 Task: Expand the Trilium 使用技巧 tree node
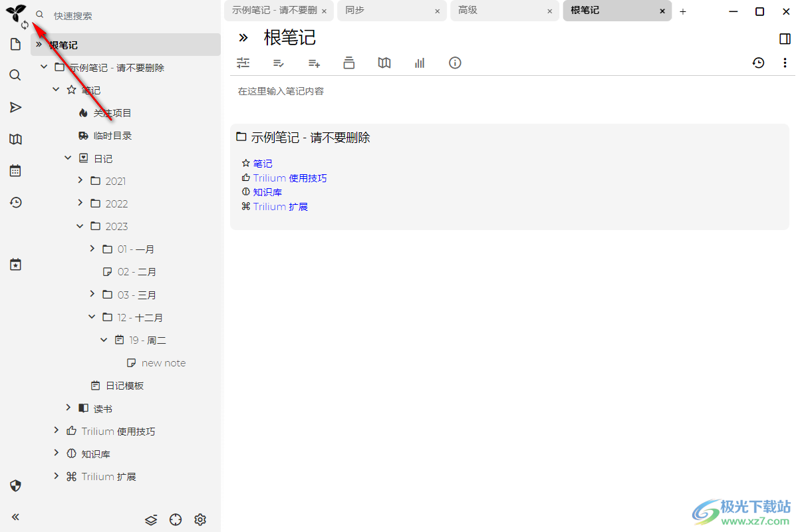pos(56,431)
